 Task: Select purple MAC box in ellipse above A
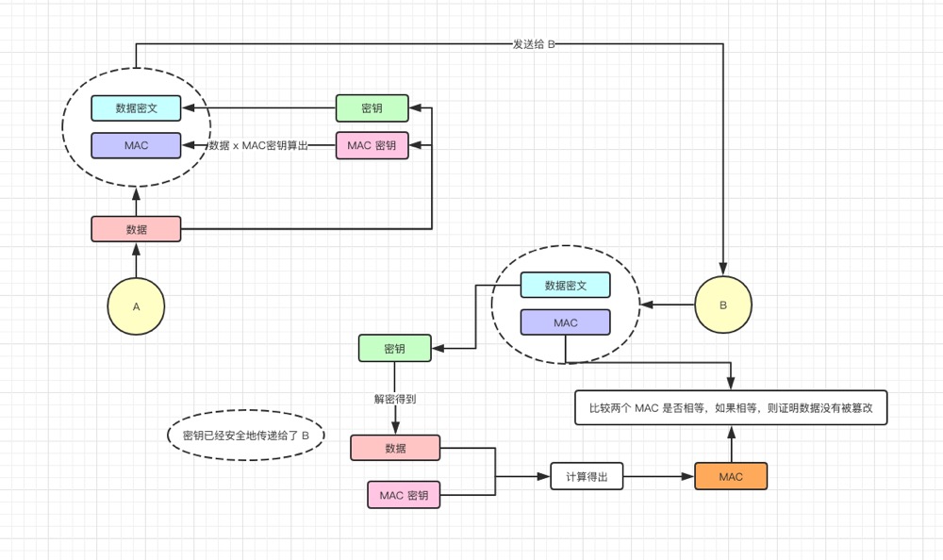136,146
